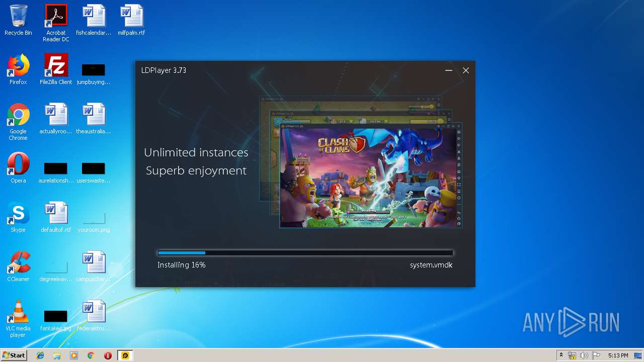Screen dimensions: 644x362
Task: Minimize the LDPlayer installer window
Action: [449, 70]
